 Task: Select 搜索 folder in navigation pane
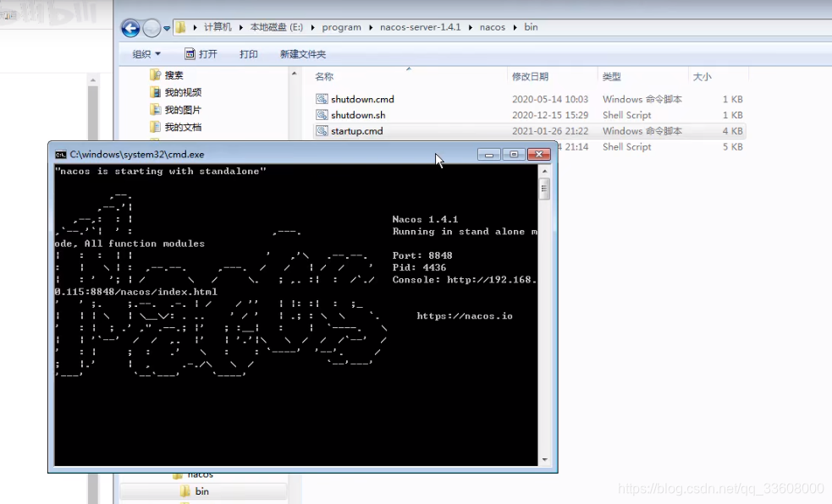174,75
